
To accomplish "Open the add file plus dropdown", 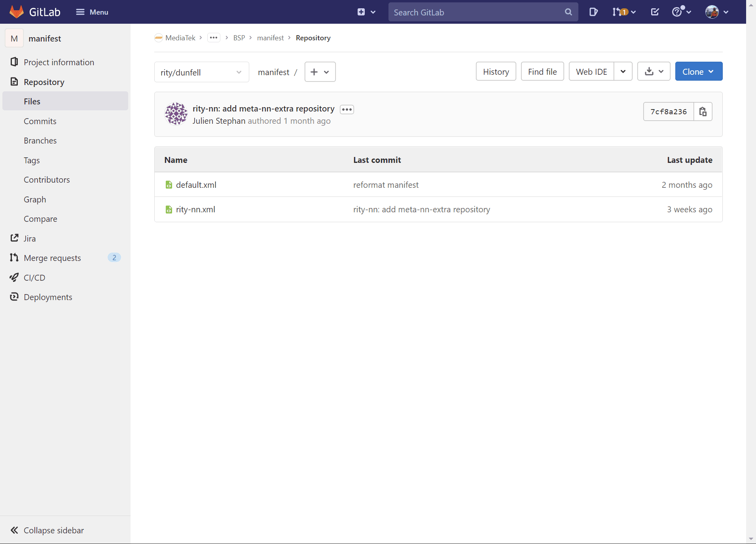I will click(320, 72).
